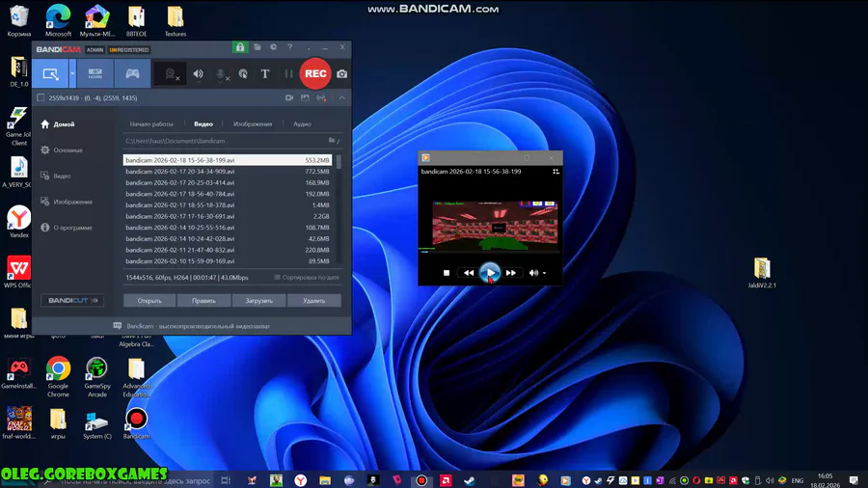Open the О программе sidebar section
The image size is (868, 488).
(67, 228)
